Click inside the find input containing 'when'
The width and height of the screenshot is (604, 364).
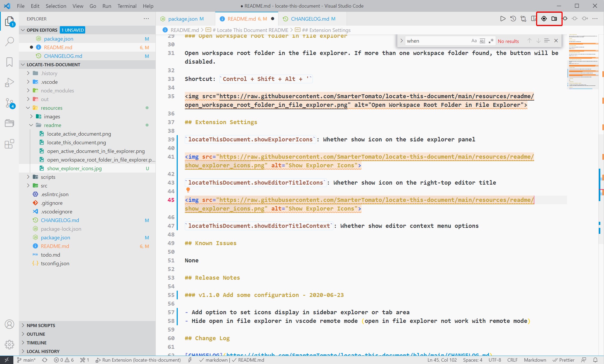pyautogui.click(x=435, y=41)
